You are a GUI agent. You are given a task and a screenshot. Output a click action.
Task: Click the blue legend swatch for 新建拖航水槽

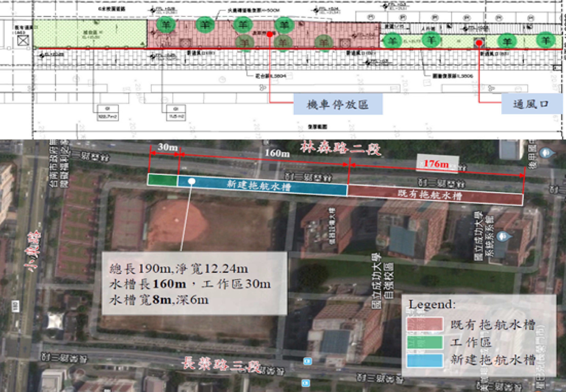[425, 360]
